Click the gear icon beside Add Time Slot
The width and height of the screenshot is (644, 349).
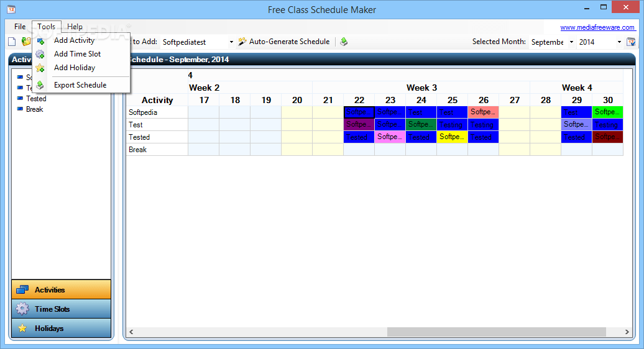(40, 54)
